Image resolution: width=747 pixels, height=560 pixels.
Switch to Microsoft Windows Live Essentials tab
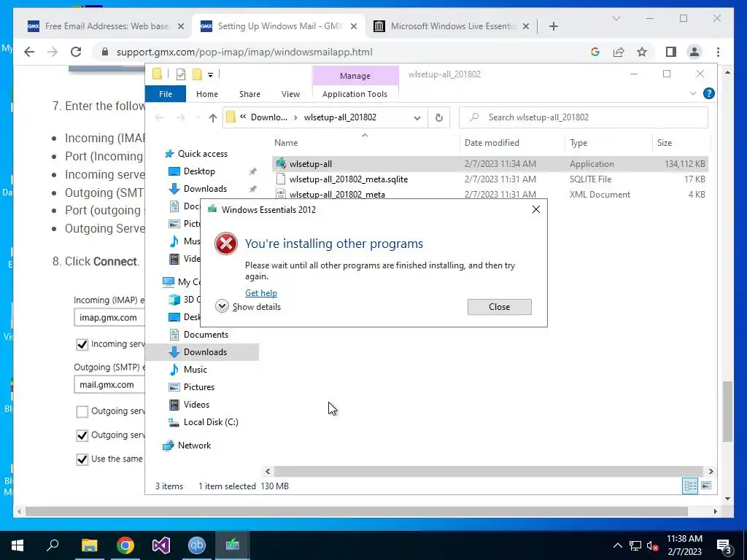click(452, 26)
